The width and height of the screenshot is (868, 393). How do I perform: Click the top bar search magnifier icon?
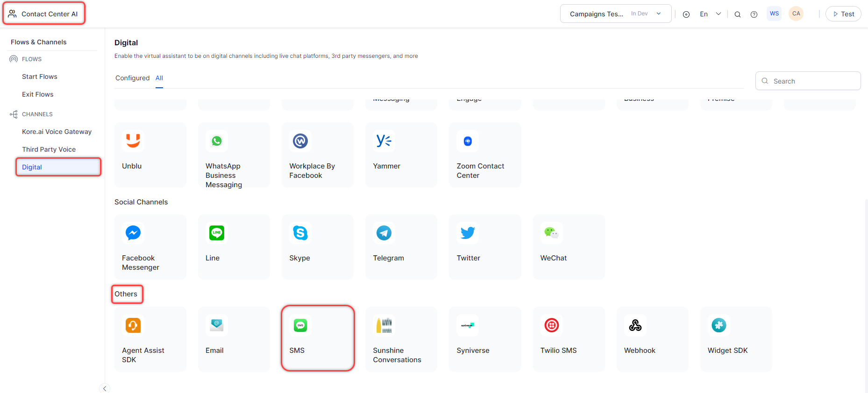tap(737, 14)
